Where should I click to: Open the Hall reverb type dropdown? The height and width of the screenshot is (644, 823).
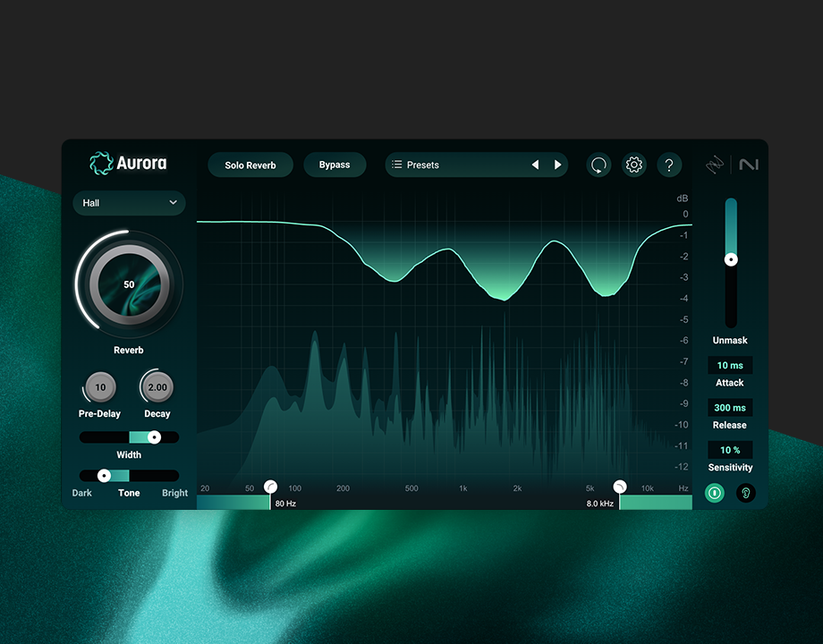coord(129,203)
